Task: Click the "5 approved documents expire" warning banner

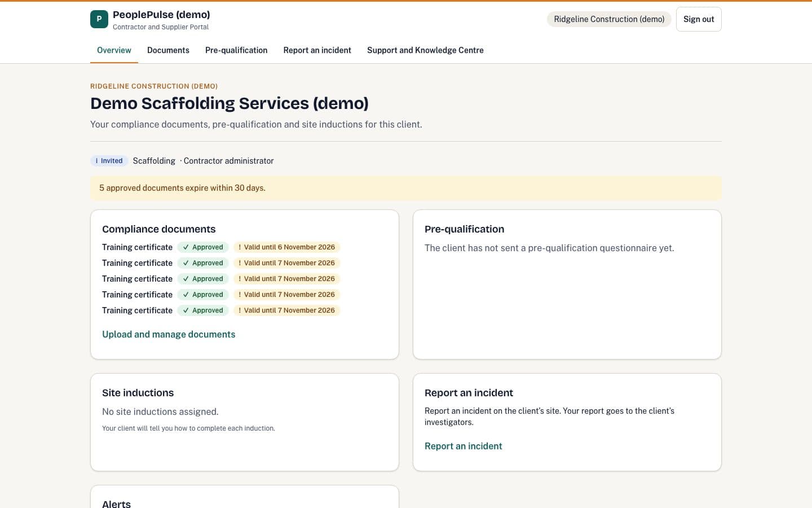Action: pos(406,188)
